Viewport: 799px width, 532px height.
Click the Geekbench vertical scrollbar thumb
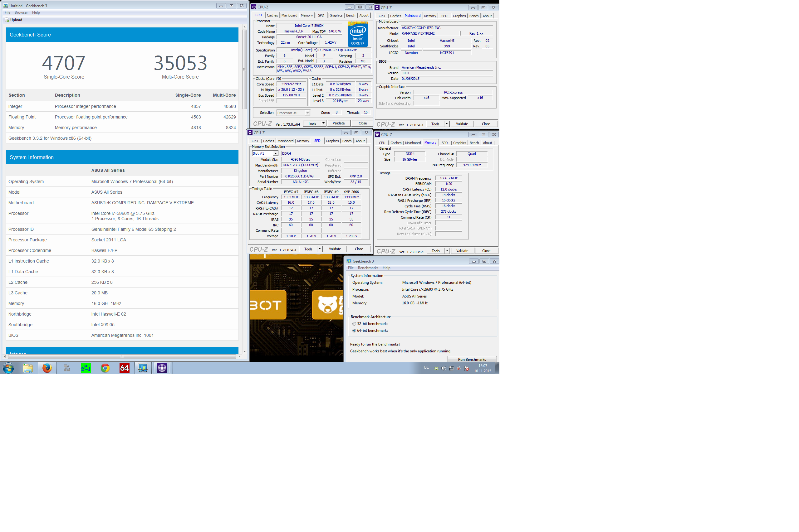244,69
